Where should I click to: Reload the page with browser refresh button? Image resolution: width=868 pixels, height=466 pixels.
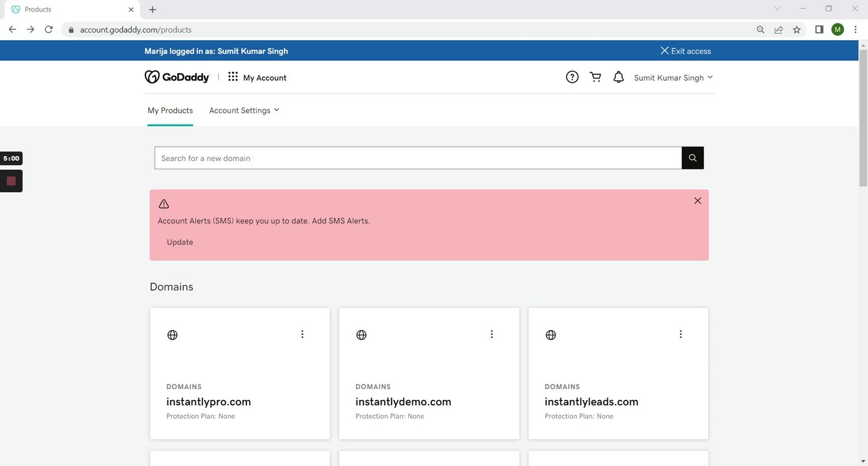49,30
